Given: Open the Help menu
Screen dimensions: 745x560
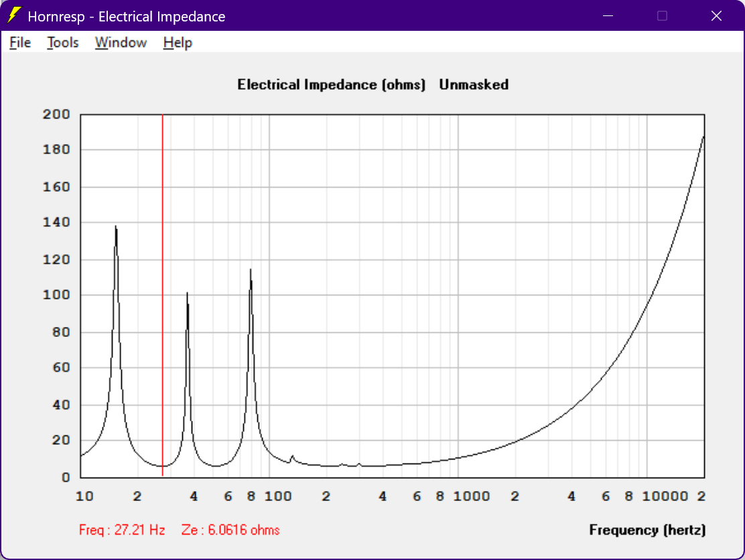Looking at the screenshot, I should coord(178,43).
